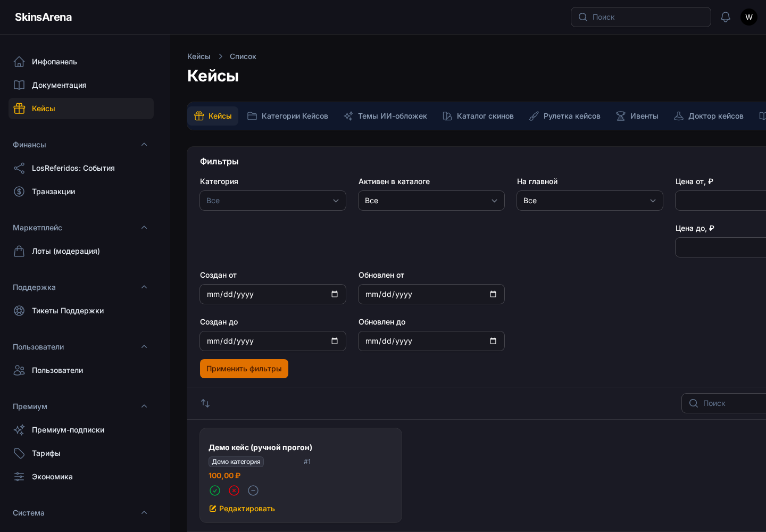Collapse the Финансы sidebar section
This screenshot has height=532, width=766.
coord(144,145)
